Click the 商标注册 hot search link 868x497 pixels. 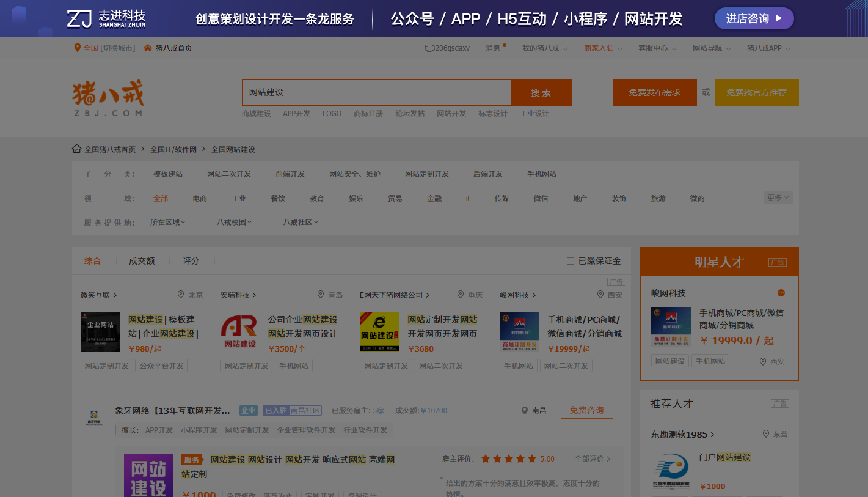coord(368,113)
